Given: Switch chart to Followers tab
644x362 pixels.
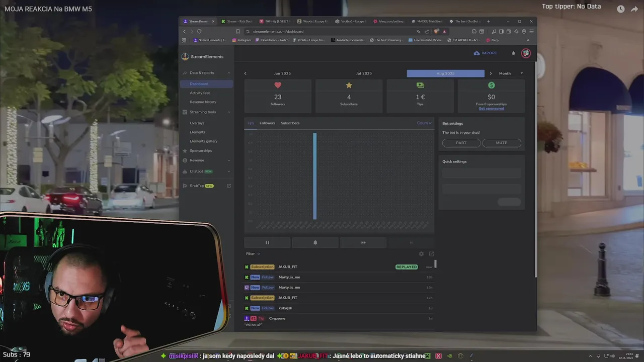Looking at the screenshot, I should [x=267, y=123].
